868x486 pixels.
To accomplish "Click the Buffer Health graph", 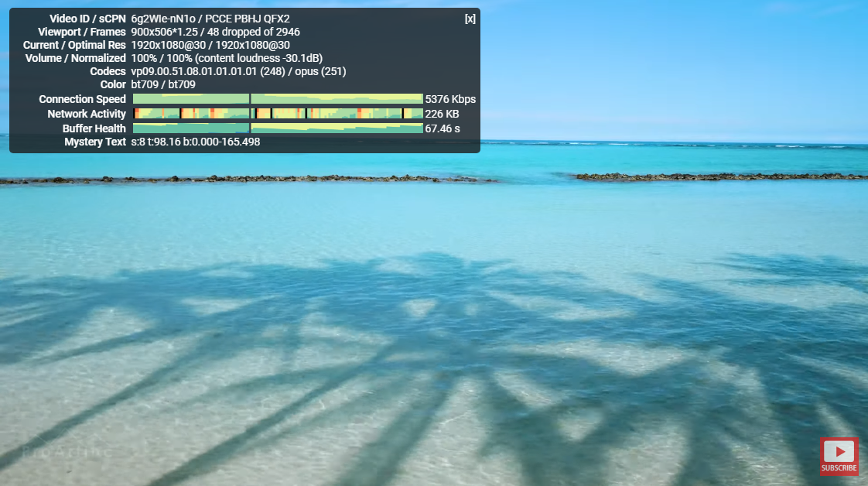I will click(278, 128).
